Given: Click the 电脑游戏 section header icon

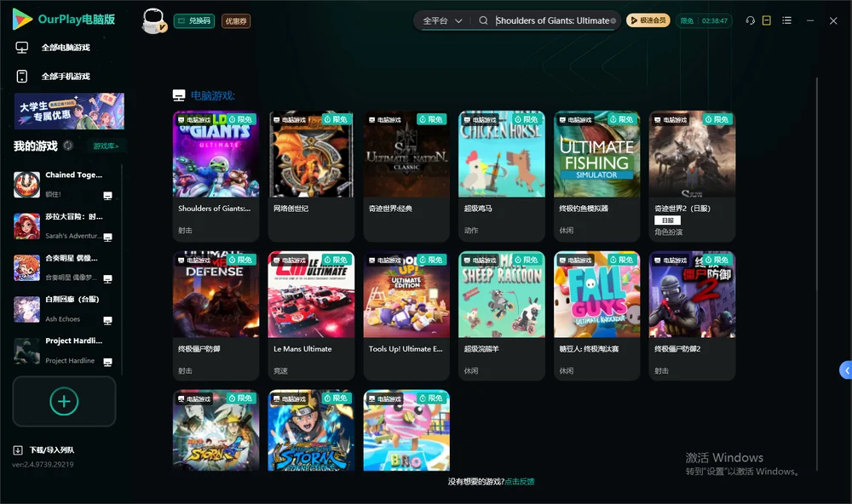Looking at the screenshot, I should coord(179,95).
